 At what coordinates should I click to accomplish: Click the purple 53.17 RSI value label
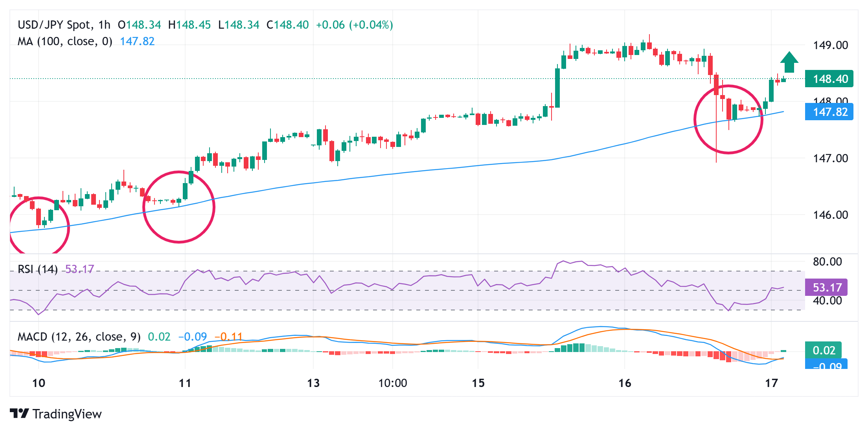tap(826, 287)
